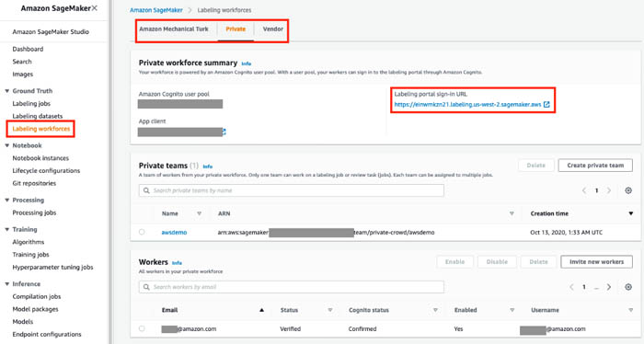Click the Private teams Delete button
Viewport: 644px width, 344px height.
pyautogui.click(x=536, y=166)
